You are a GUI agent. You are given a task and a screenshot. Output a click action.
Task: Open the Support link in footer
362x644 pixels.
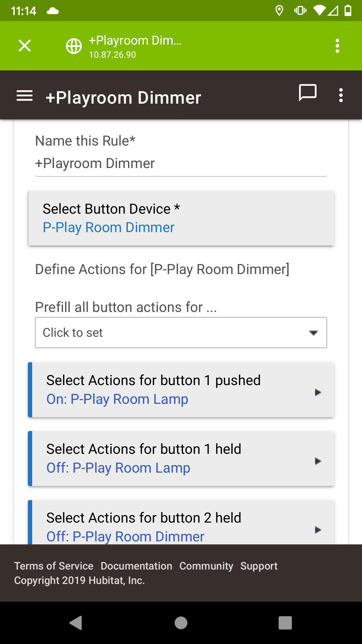259,566
